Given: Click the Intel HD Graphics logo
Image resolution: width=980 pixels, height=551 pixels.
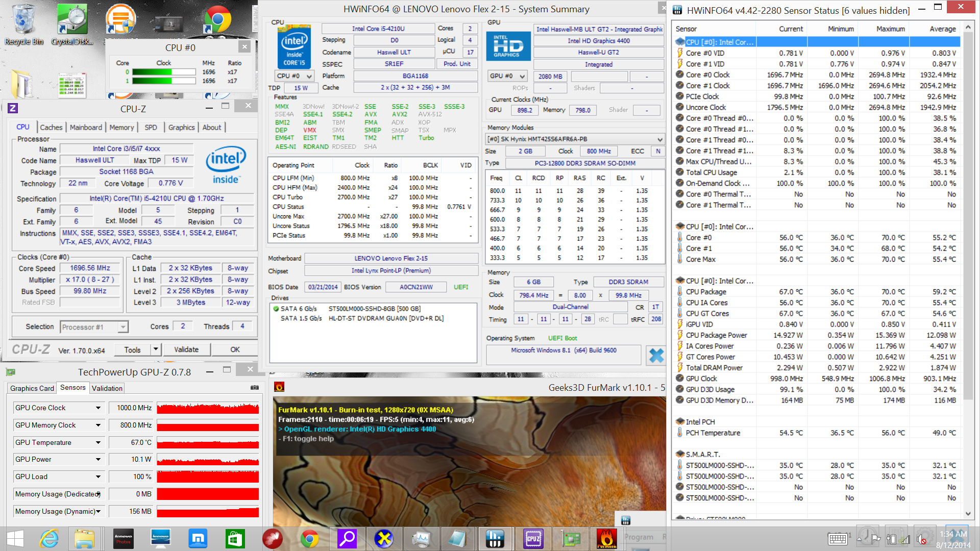Looking at the screenshot, I should click(507, 46).
